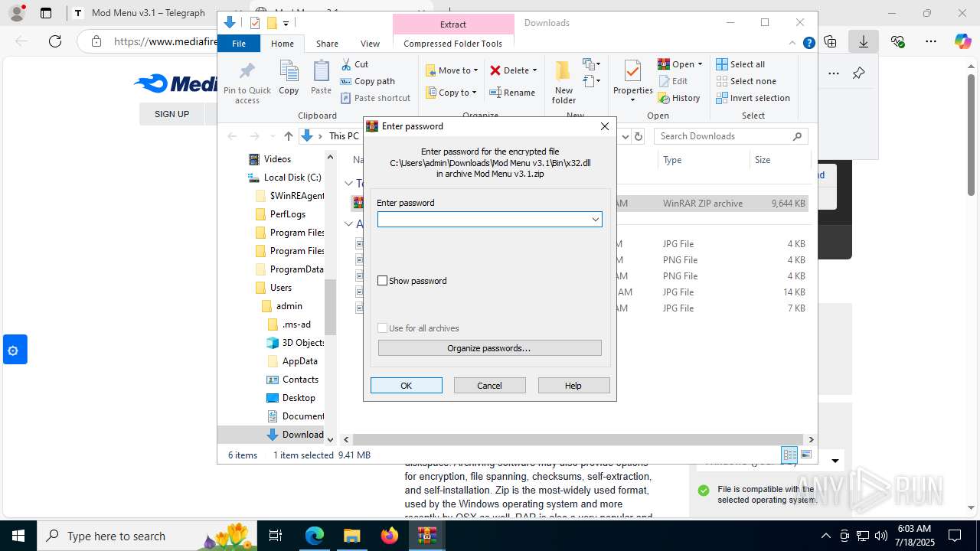Open the File menu in Explorer
980x551 pixels.
[x=239, y=44]
